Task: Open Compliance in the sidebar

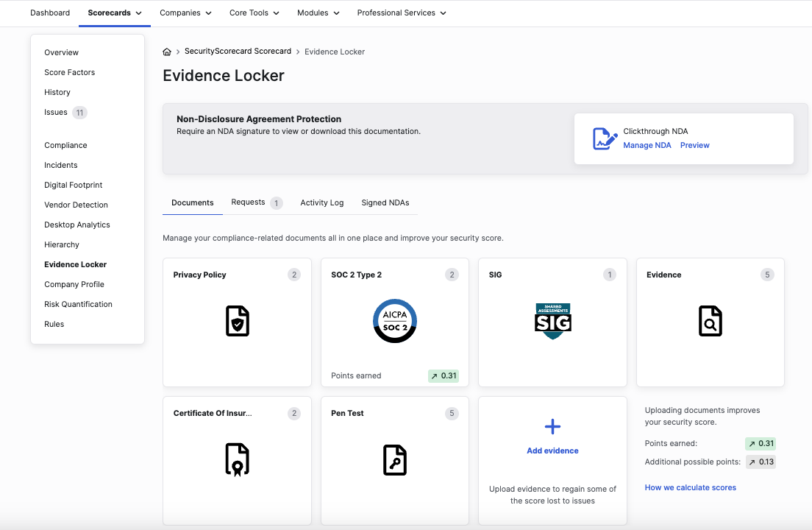Action: [65, 145]
